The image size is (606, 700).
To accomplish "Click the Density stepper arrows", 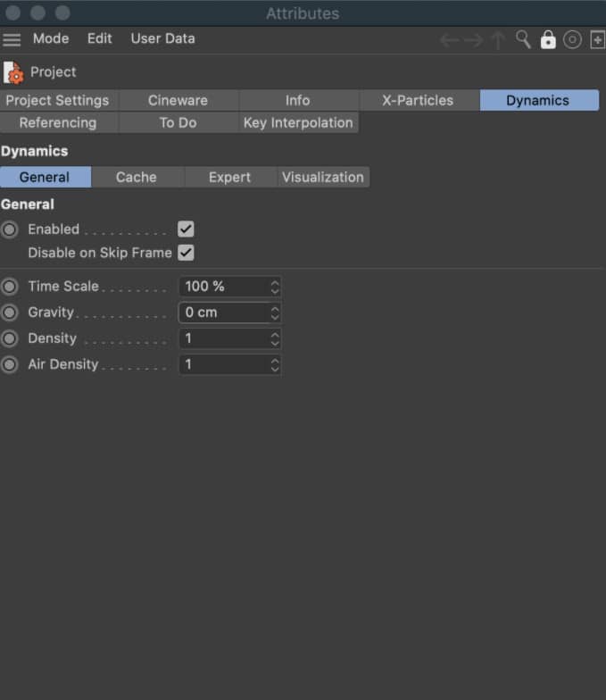I will click(x=275, y=338).
